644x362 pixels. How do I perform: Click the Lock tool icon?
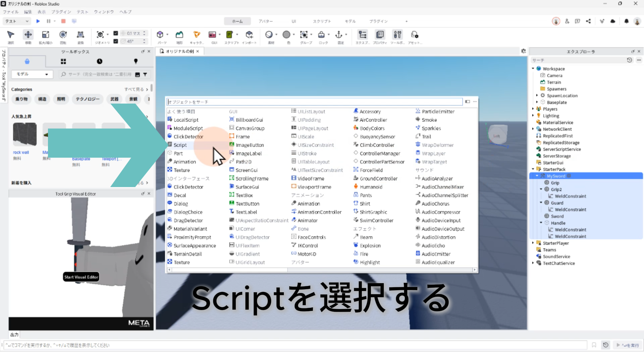point(321,35)
